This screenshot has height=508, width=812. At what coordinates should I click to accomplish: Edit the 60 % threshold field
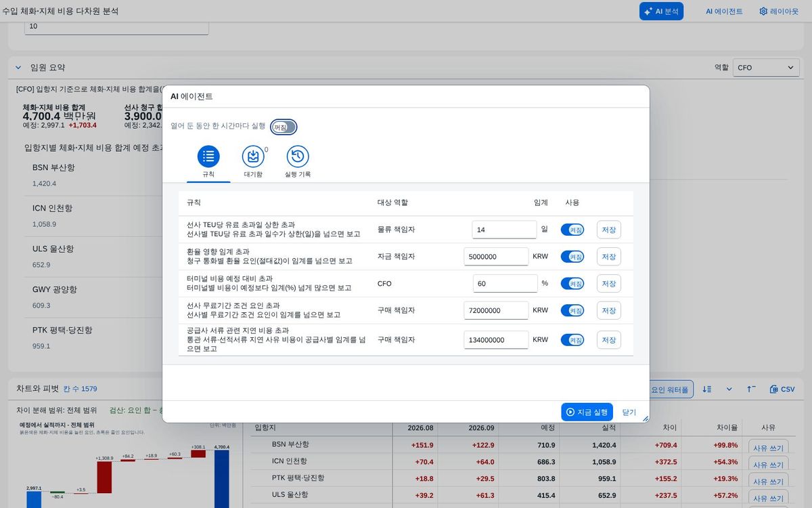point(504,284)
